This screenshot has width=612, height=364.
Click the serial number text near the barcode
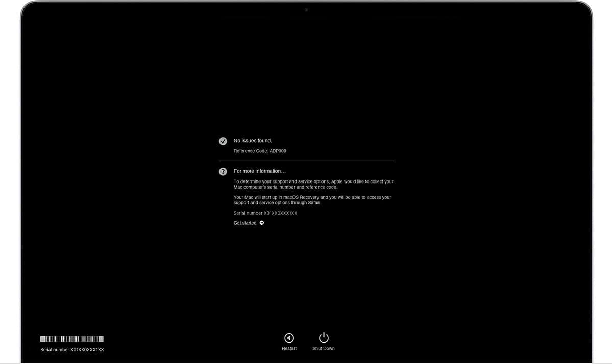(72, 350)
